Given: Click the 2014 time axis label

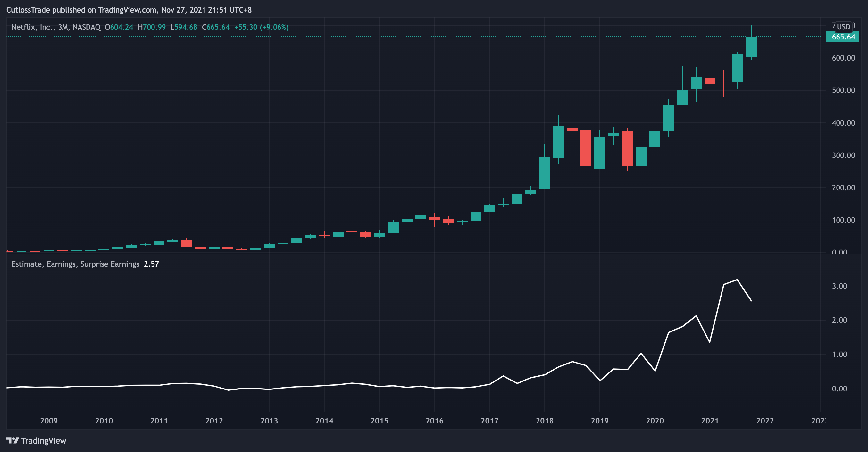Looking at the screenshot, I should 324,421.
